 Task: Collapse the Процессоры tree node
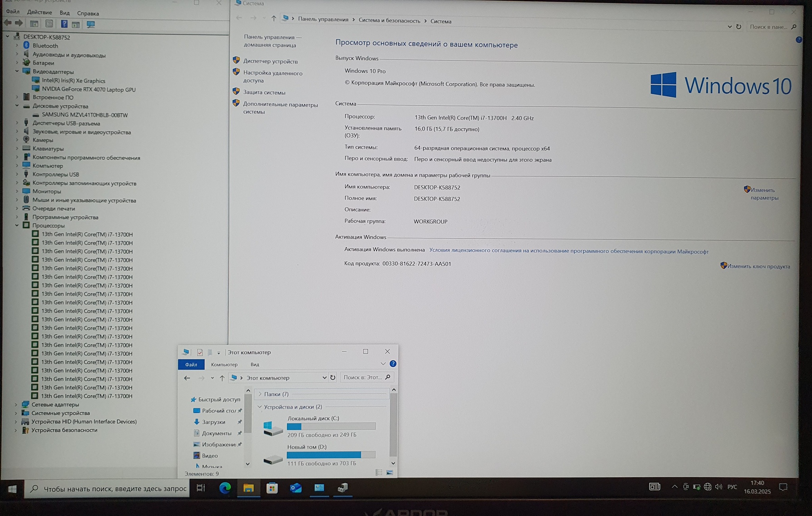[x=17, y=226]
